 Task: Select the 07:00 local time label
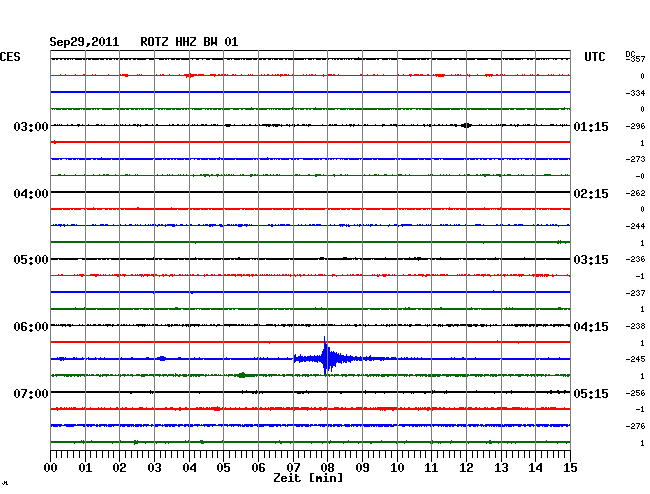tap(31, 393)
